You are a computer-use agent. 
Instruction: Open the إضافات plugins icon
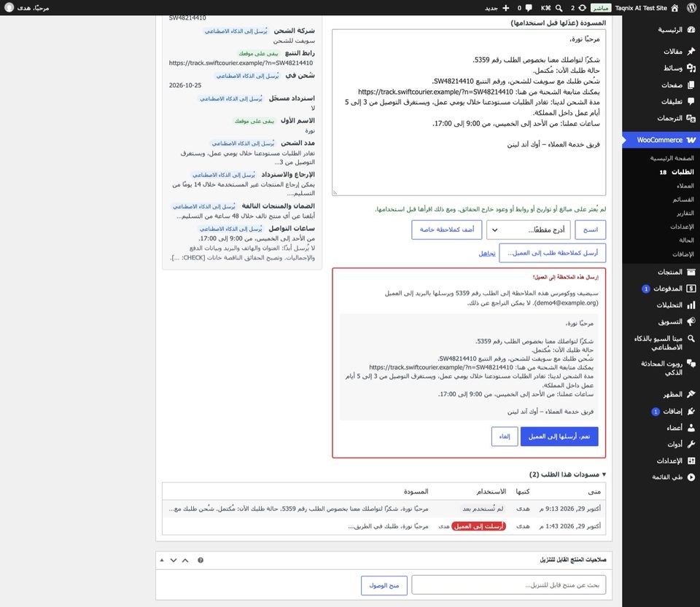(x=691, y=411)
